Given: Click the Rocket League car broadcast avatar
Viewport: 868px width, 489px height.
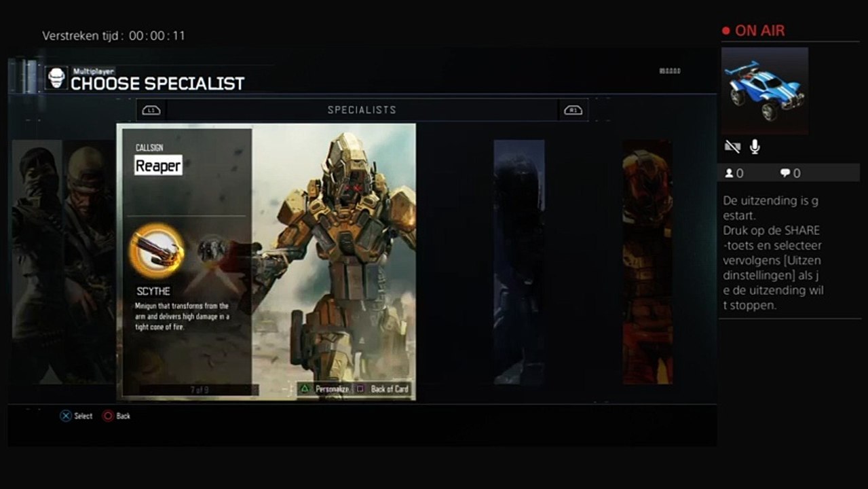Looking at the screenshot, I should click(x=765, y=91).
